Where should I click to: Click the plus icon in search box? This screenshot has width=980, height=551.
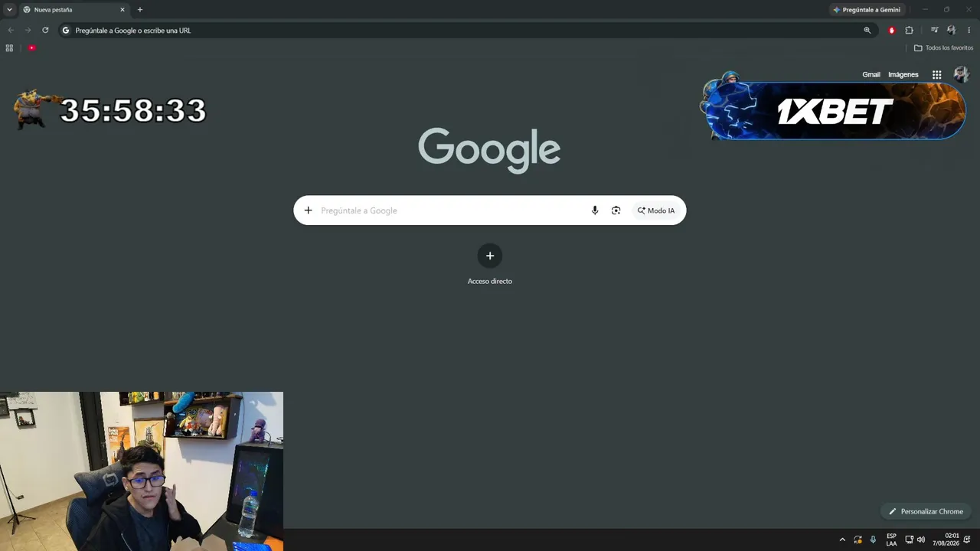tap(309, 210)
